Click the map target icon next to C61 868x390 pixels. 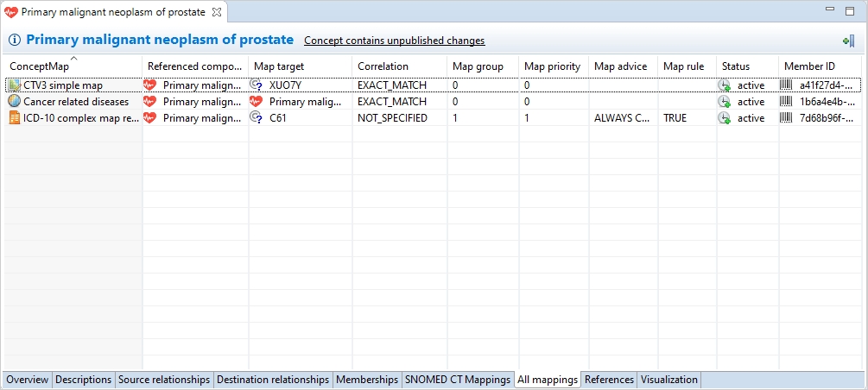256,118
